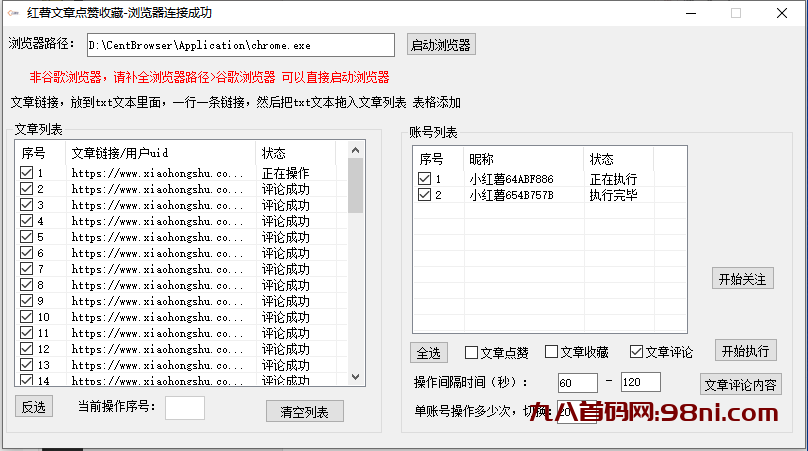Viewport: 808px width, 451px height.
Task: Select 评论成功 status in row 3
Action: [285, 205]
